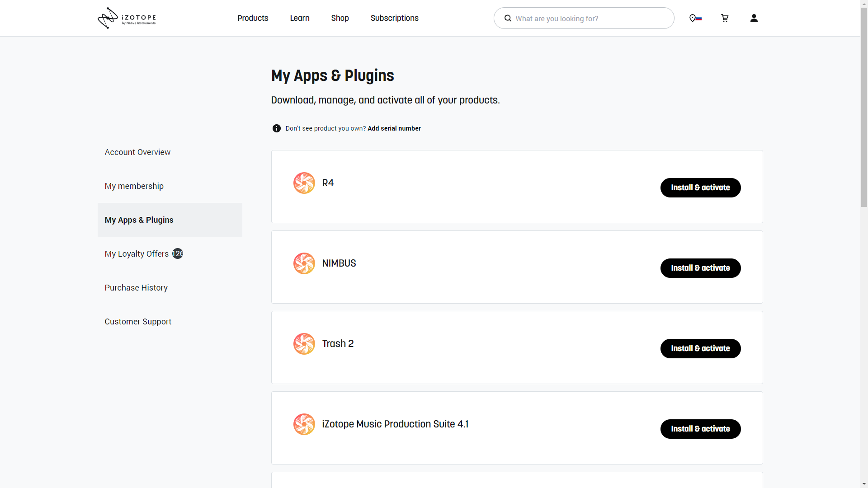The height and width of the screenshot is (488, 868).
Task: Click the Music Production Suite 4.1 icon
Action: (x=304, y=424)
